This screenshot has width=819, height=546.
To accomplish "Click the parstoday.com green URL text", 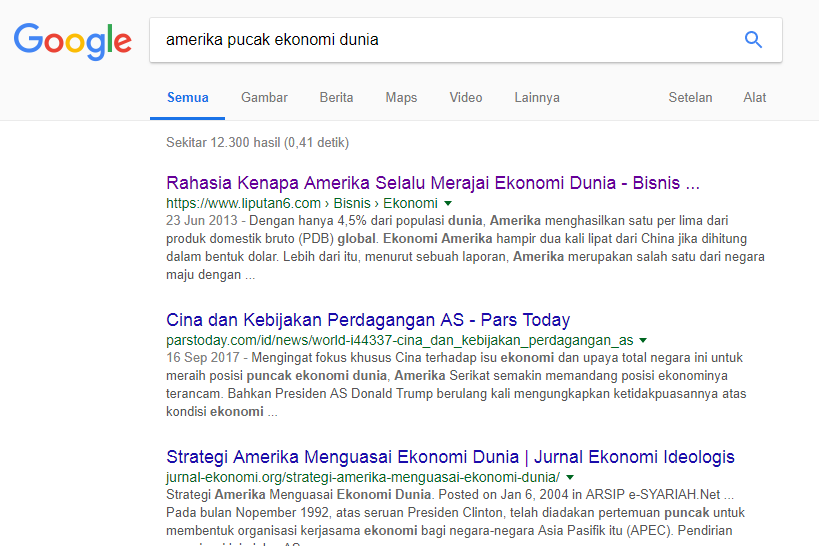I will pyautogui.click(x=400, y=340).
